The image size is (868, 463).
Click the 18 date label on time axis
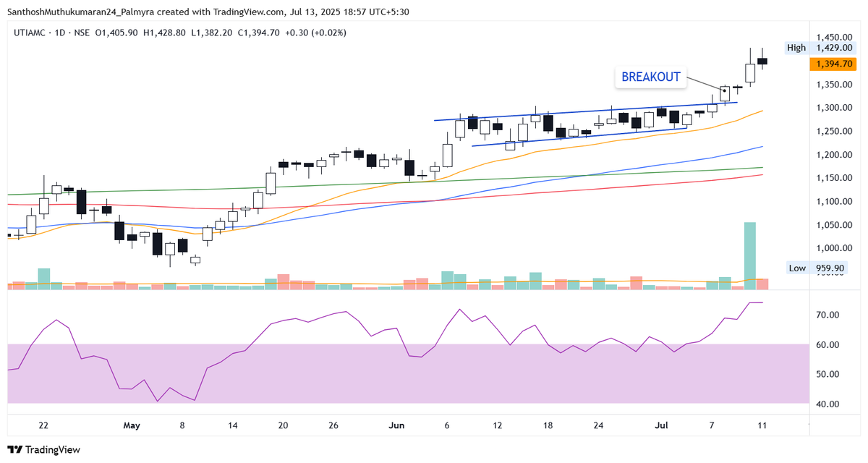[x=548, y=425]
